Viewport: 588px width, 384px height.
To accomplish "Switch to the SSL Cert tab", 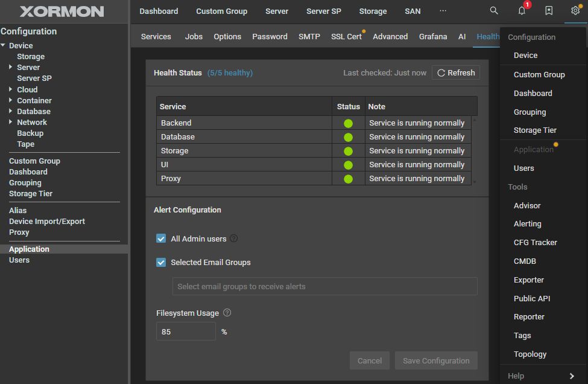I will coord(346,37).
